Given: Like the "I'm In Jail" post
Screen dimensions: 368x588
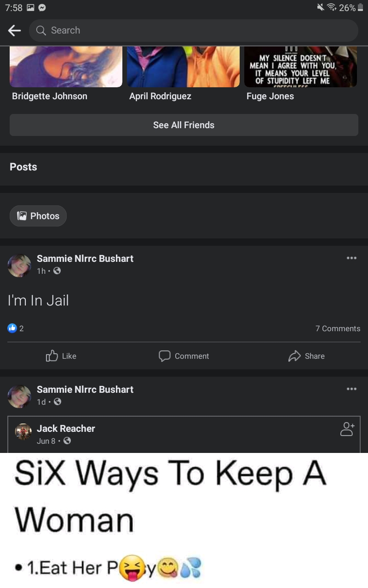Looking at the screenshot, I should (x=61, y=356).
